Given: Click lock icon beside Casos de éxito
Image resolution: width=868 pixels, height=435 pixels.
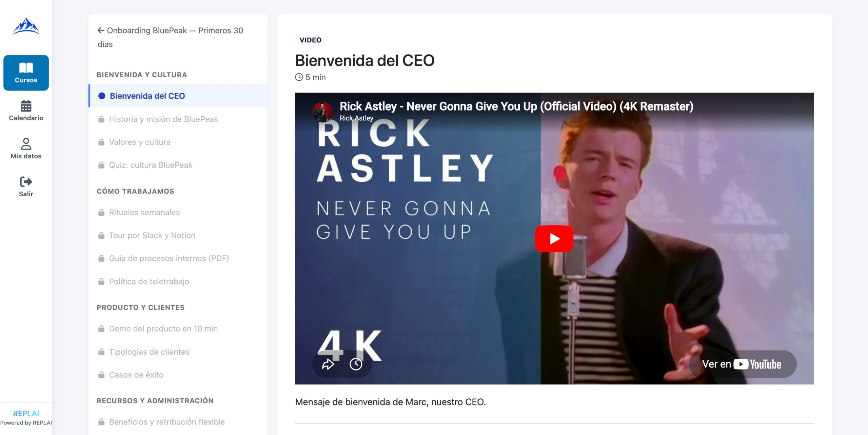Looking at the screenshot, I should [x=101, y=375].
